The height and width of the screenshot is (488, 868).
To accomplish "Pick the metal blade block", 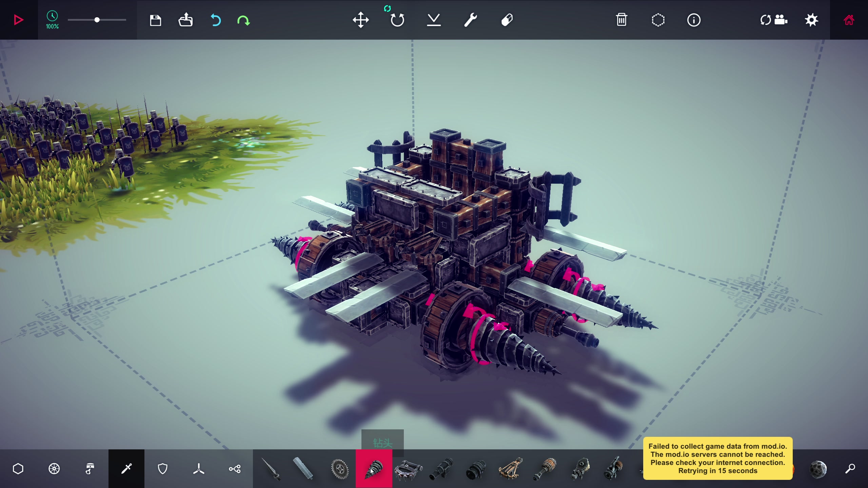I will click(x=303, y=469).
